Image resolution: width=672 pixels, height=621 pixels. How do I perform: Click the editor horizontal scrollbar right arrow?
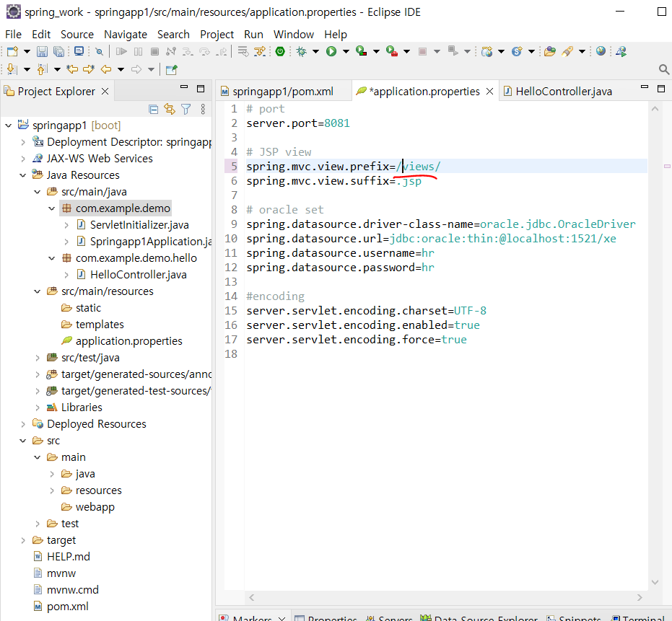pyautogui.click(x=640, y=597)
